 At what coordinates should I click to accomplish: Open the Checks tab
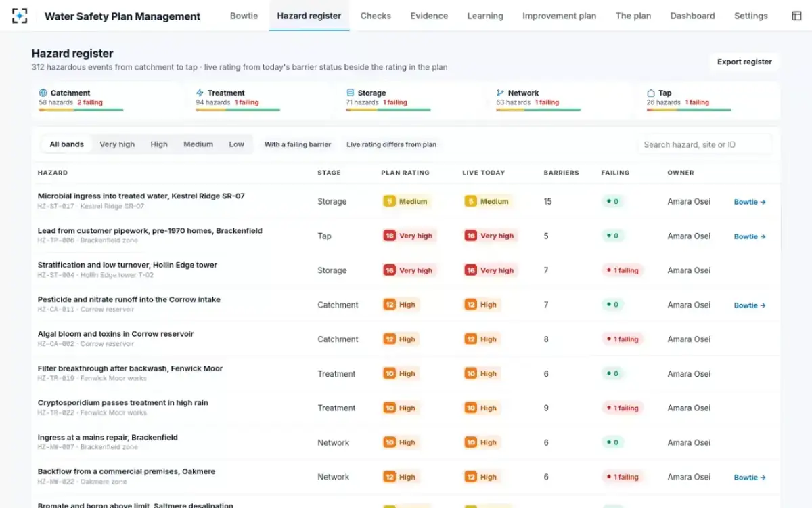[376, 16]
